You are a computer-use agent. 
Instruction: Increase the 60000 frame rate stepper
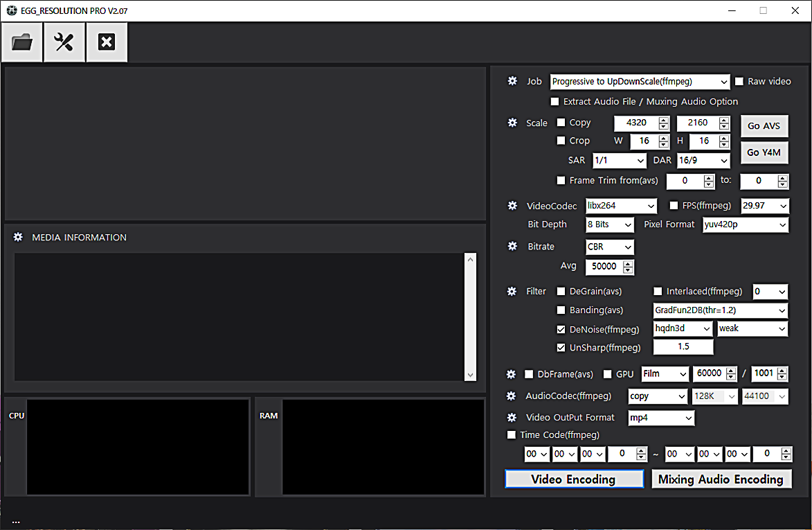tap(731, 371)
